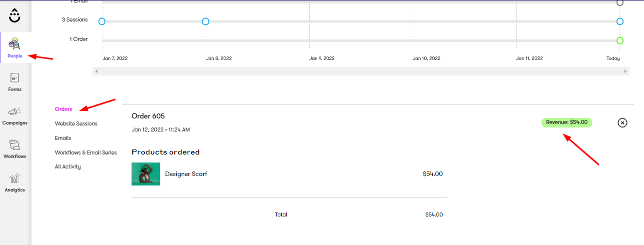Click the green order marker at Today

click(620, 40)
